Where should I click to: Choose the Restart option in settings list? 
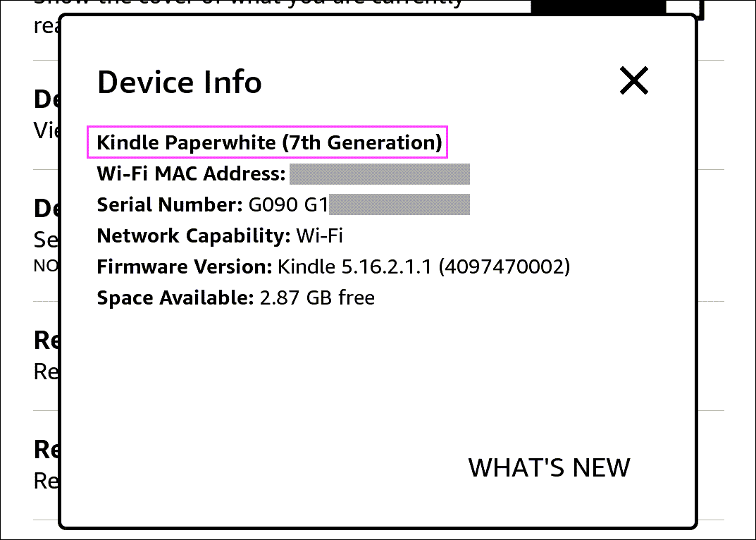point(42,340)
